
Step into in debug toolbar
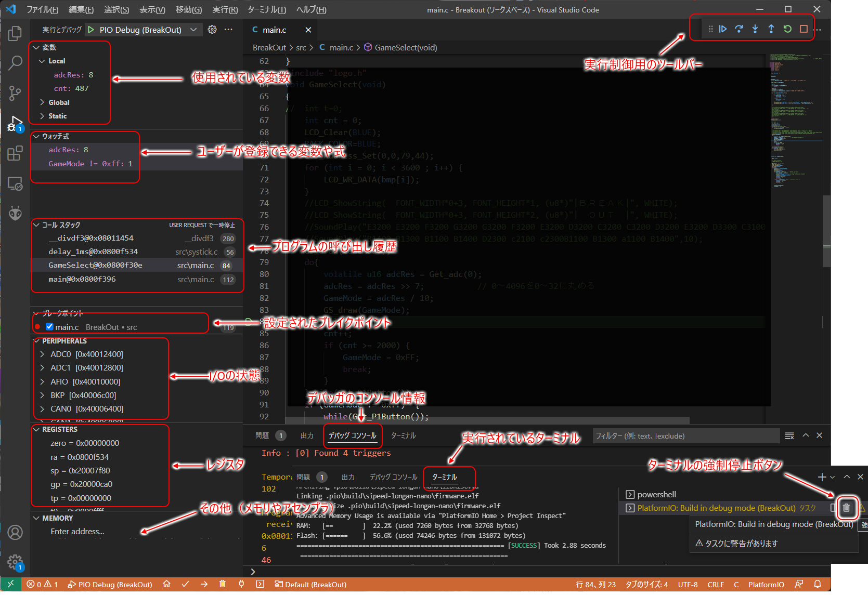click(x=755, y=29)
